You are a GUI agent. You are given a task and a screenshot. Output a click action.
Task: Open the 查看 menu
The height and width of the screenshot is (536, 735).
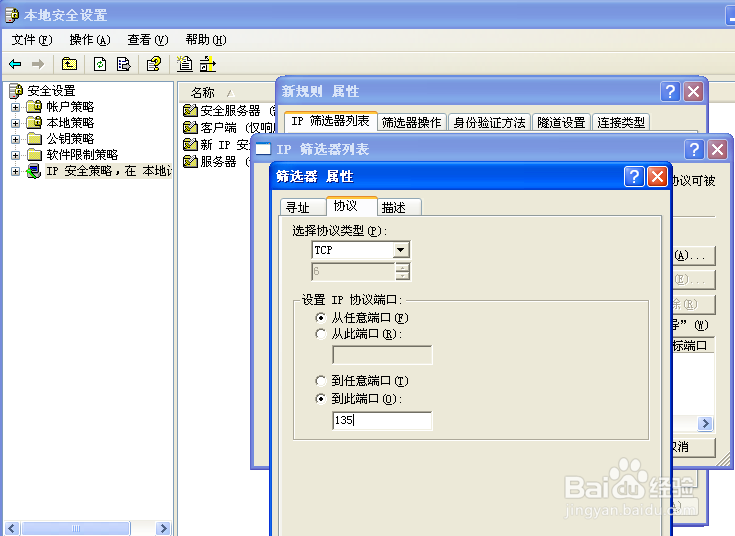(x=148, y=40)
